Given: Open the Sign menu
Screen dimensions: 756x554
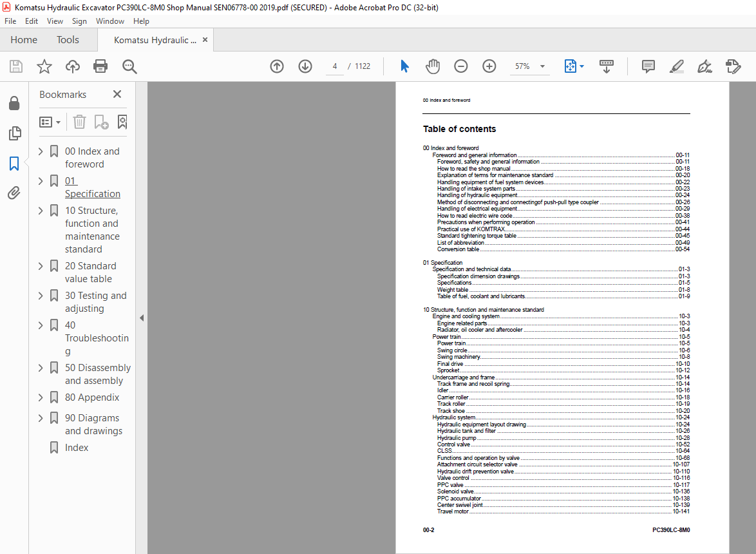Looking at the screenshot, I should tap(79, 21).
